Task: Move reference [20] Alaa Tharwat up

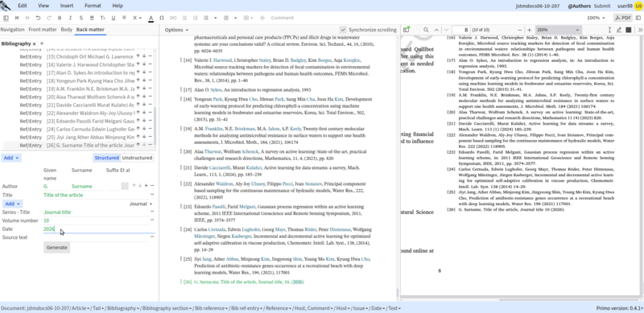Action: click(138, 97)
